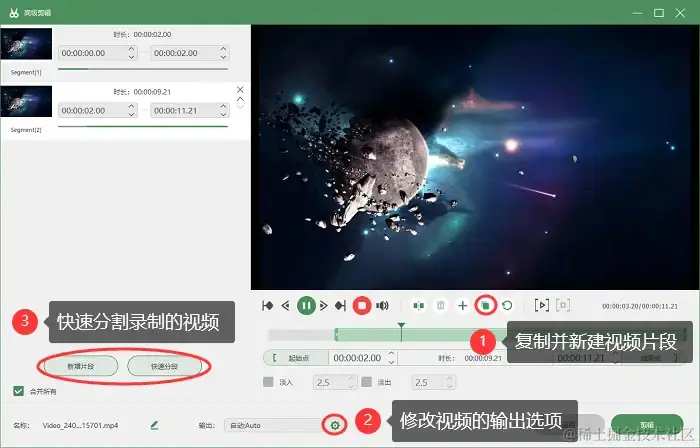Jump to the segment end marker
Viewport: 700px width, 448px height.
click(341, 306)
